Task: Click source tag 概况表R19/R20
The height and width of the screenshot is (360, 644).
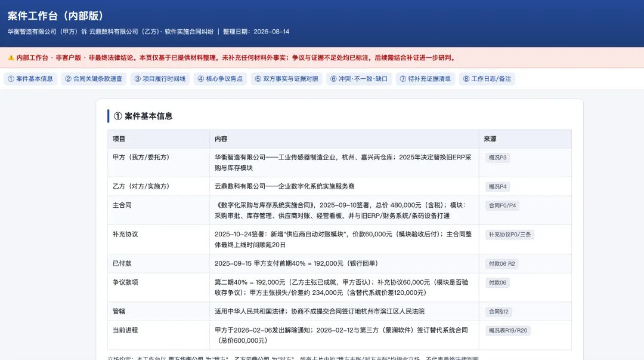Action: pos(507,330)
